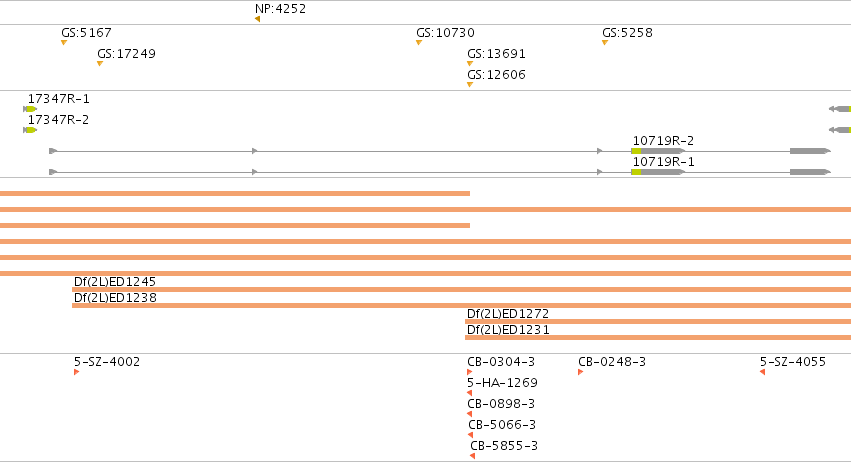Click the GS:13691 label

[497, 54]
